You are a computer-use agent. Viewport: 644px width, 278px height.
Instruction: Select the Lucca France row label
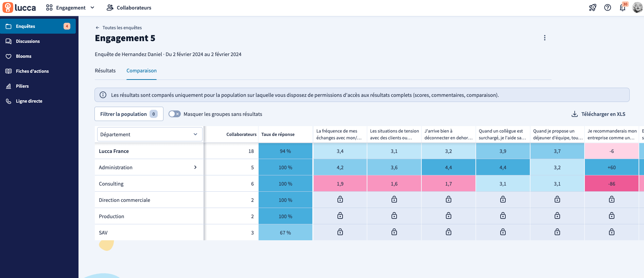pos(114,151)
